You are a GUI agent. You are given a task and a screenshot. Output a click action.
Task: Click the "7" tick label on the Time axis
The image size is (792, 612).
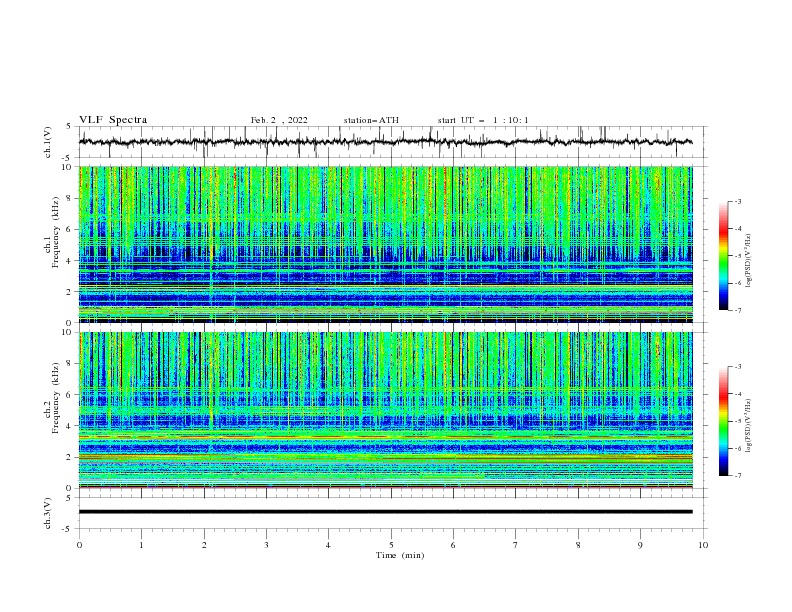[x=516, y=545]
